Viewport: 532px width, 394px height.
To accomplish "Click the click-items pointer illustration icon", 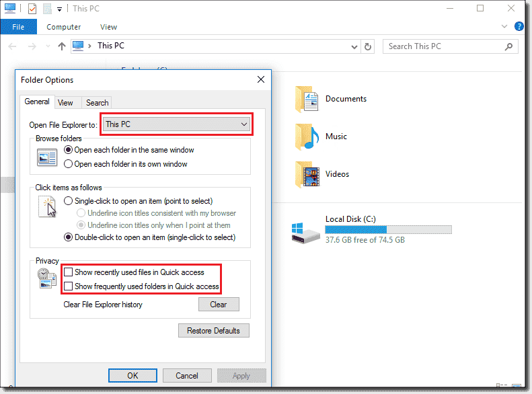I will click(x=47, y=206).
